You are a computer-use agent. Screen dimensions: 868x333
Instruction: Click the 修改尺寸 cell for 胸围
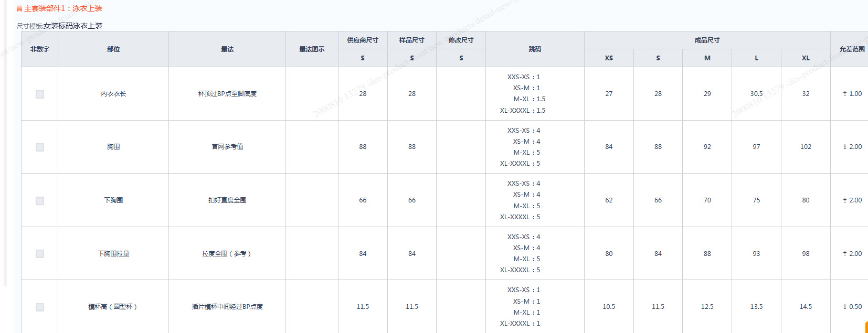[x=461, y=147]
